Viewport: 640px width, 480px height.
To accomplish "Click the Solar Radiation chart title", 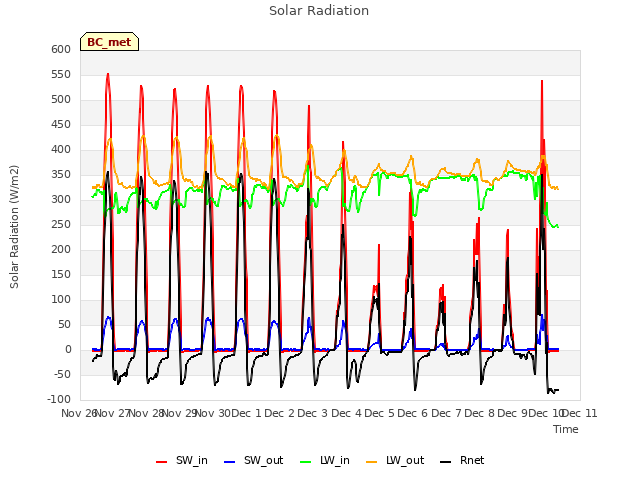I will tap(319, 11).
